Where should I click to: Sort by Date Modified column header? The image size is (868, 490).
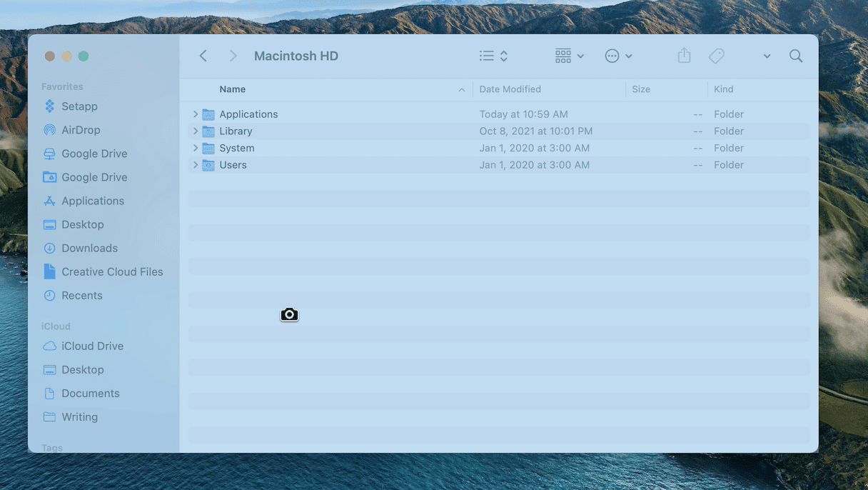click(510, 89)
